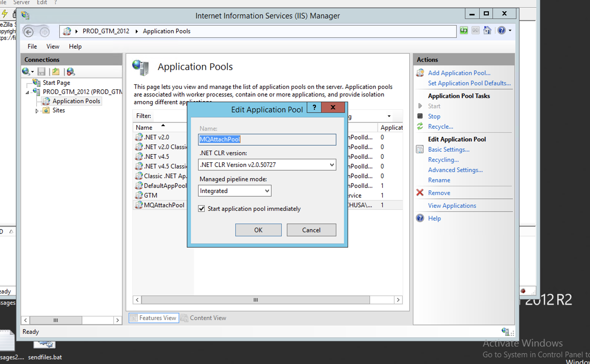Click the question mark dialog help button
Viewport: 590px width, 364px height.
point(314,107)
